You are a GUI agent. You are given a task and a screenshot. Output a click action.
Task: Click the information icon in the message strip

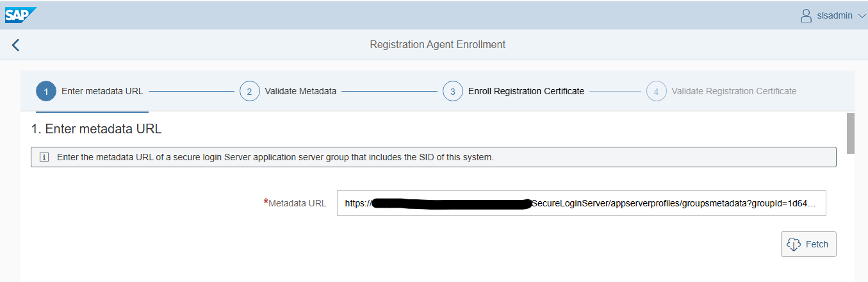click(x=44, y=158)
